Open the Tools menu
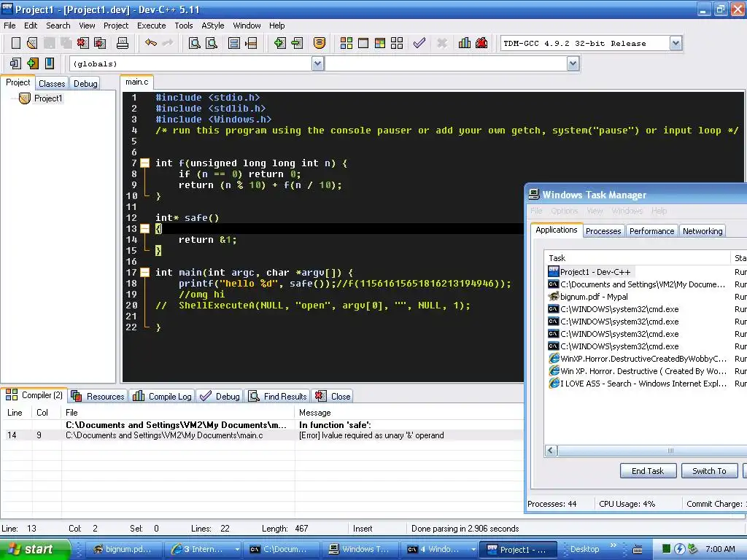This screenshot has height=560, width=747. click(183, 26)
